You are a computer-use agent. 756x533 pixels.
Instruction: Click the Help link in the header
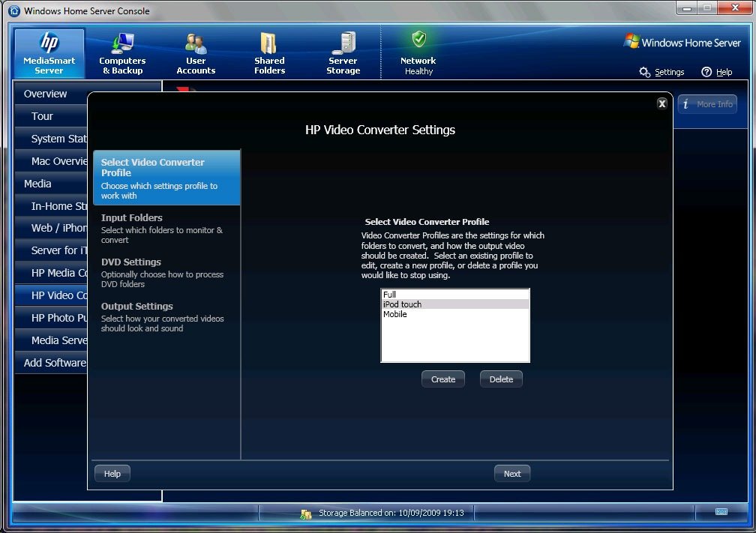coord(724,72)
